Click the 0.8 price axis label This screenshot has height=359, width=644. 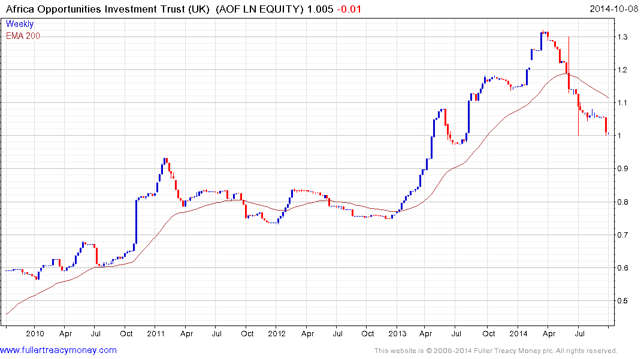pyautogui.click(x=622, y=202)
